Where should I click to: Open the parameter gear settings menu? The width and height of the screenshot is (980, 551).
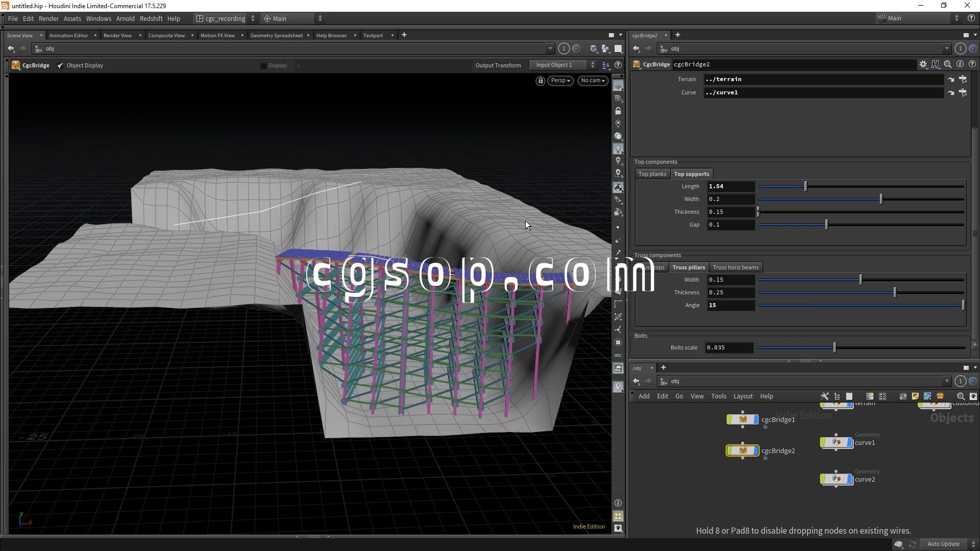click(923, 64)
